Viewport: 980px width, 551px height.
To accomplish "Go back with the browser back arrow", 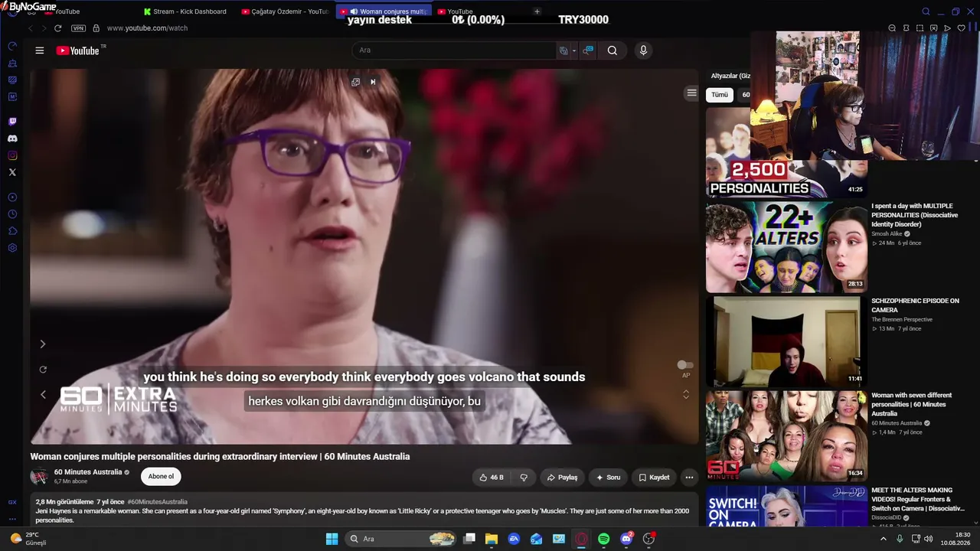I will tap(31, 28).
